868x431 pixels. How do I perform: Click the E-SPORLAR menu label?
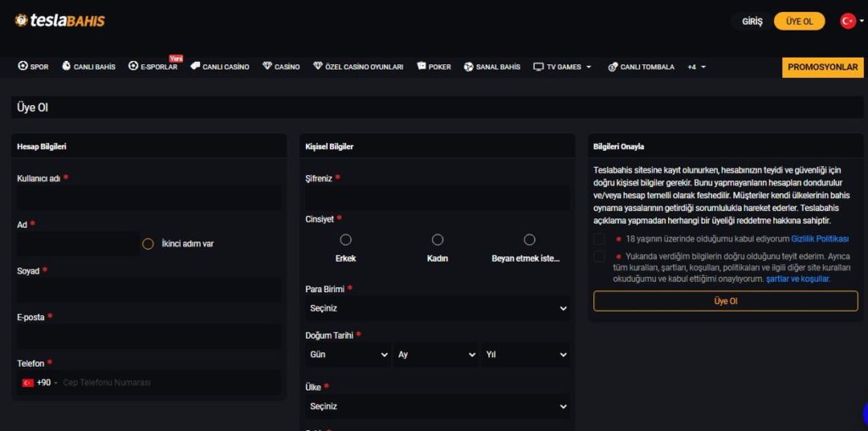click(x=159, y=67)
